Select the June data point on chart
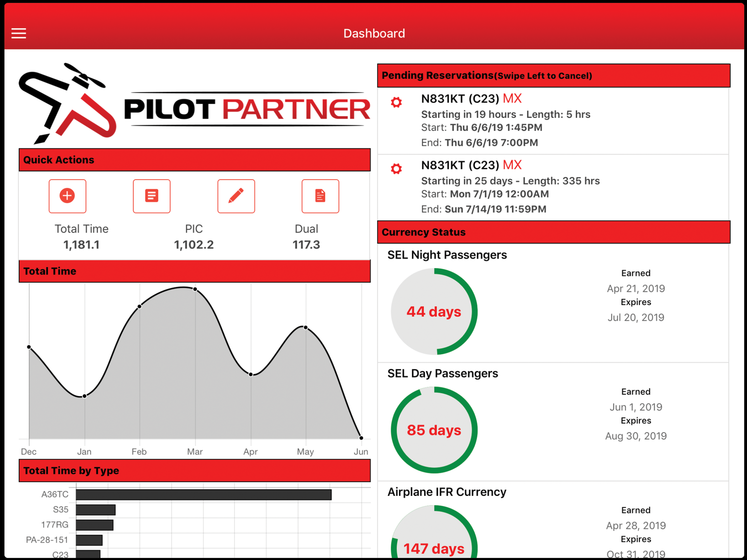747x560 pixels. pyautogui.click(x=361, y=438)
